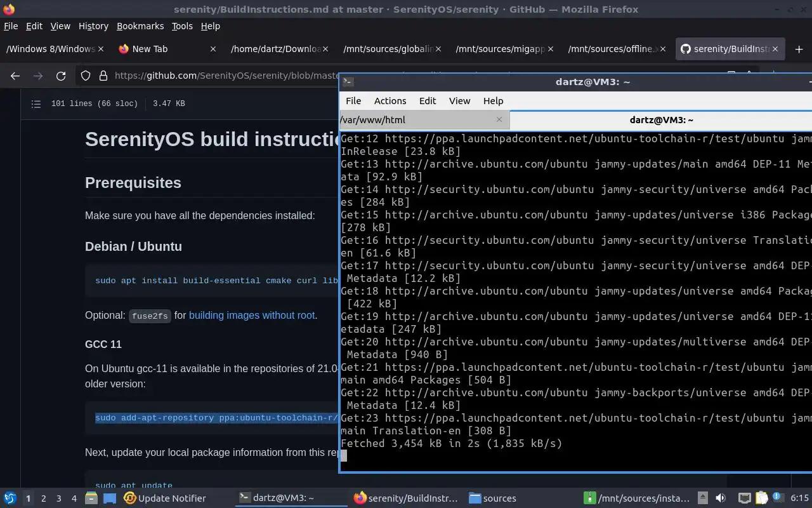Open Firefox Help menu
Image resolution: width=812 pixels, height=508 pixels.
pyautogui.click(x=211, y=26)
